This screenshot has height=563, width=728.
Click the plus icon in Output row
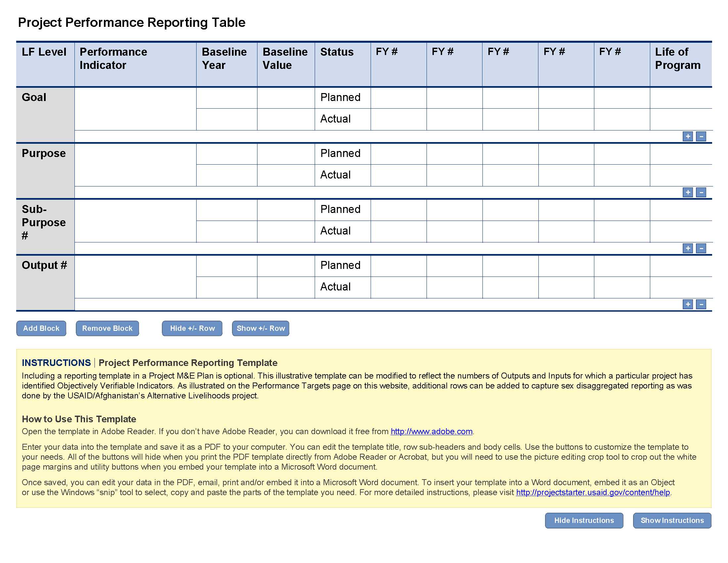pyautogui.click(x=687, y=304)
